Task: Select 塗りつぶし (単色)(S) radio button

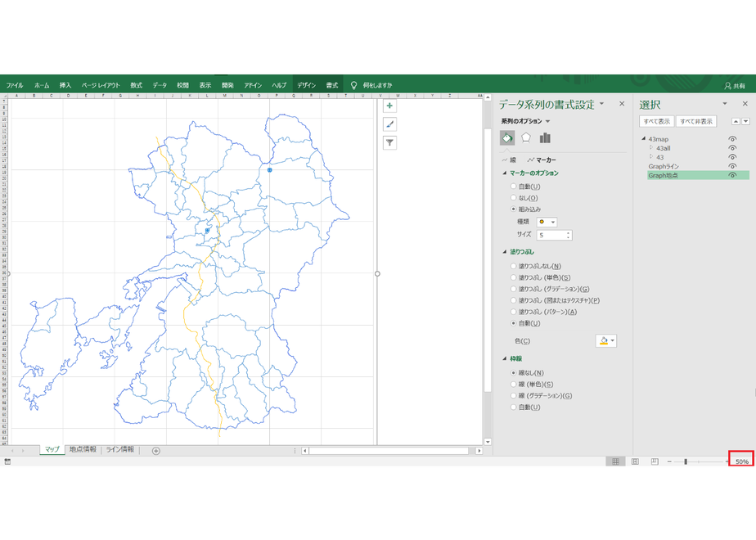Action: pos(514,277)
